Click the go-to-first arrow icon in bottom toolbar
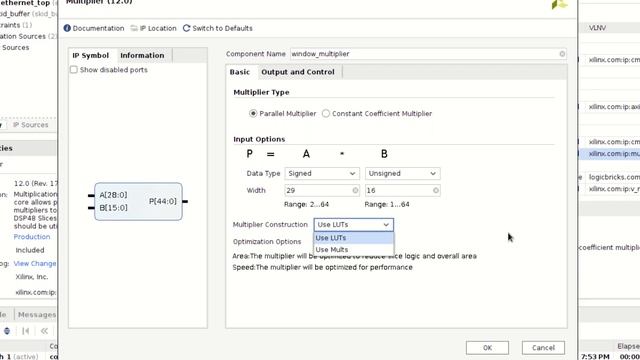 (x=26, y=331)
